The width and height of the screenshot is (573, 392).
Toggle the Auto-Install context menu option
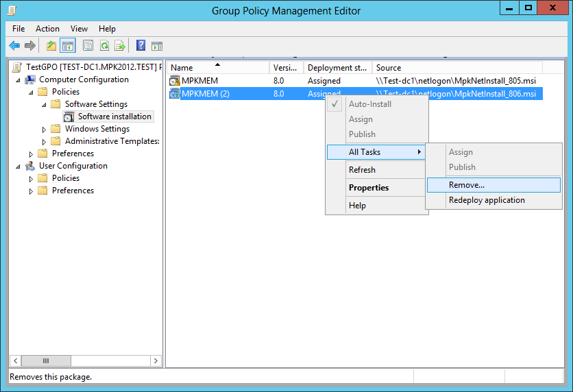pos(376,104)
